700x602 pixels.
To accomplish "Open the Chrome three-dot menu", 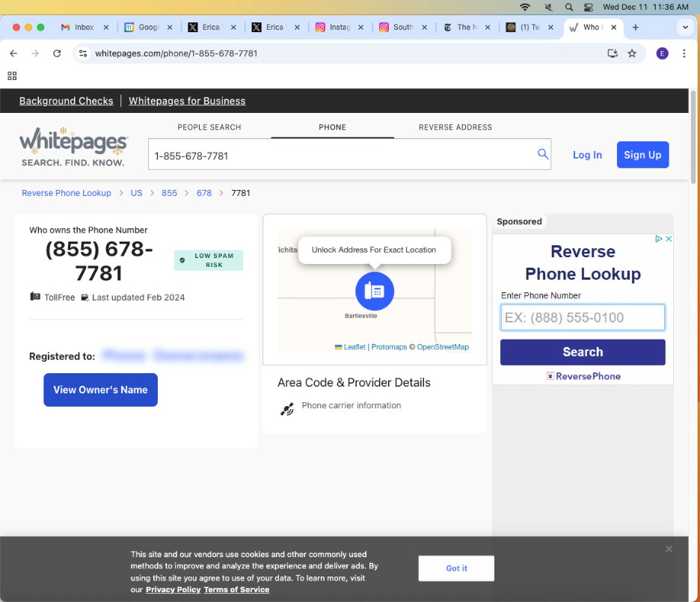I will coord(684,54).
